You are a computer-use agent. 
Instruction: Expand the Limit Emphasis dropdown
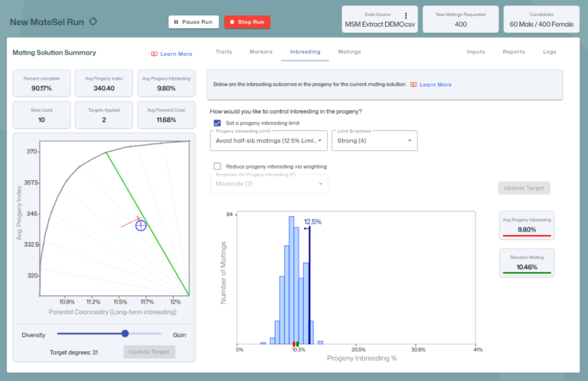(x=375, y=140)
